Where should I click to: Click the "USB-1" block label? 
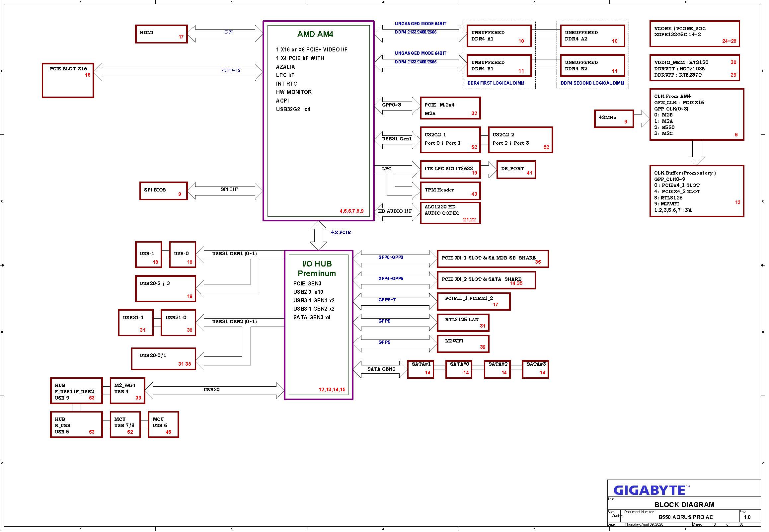point(147,254)
